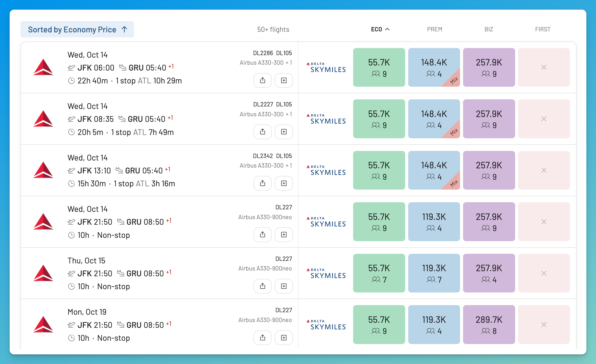Screen dimensions: 596x364
Task: Select 289.7K business fare on Mon, Oct 19
Action: [x=489, y=325]
